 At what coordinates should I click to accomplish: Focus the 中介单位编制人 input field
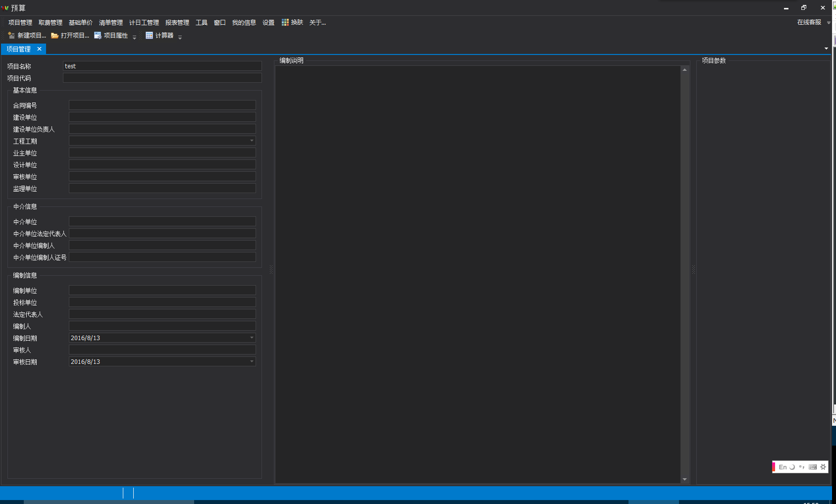point(162,245)
